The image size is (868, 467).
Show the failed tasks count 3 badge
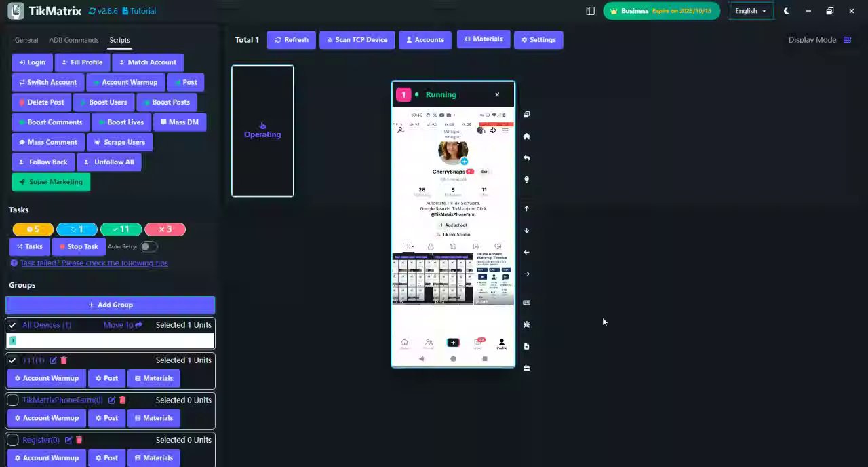click(x=165, y=229)
